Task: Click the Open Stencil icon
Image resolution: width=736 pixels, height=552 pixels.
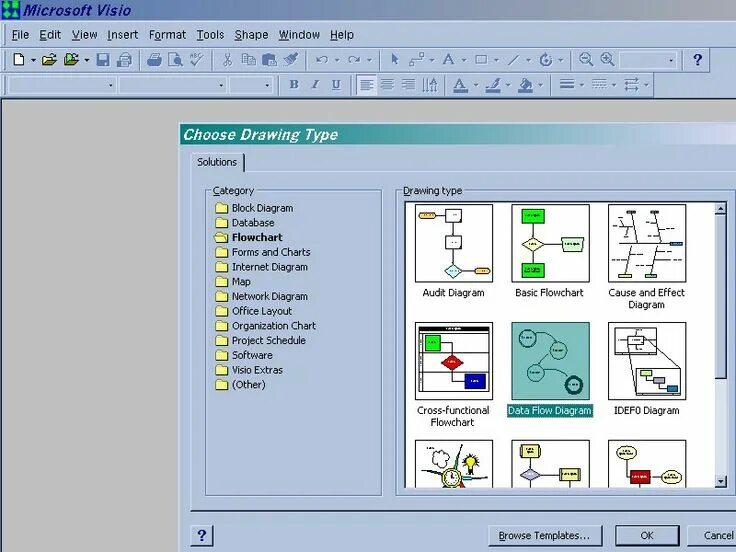Action: (71, 60)
